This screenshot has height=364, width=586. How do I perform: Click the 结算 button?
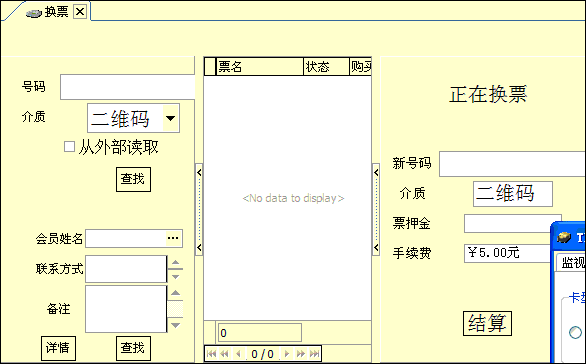(487, 323)
